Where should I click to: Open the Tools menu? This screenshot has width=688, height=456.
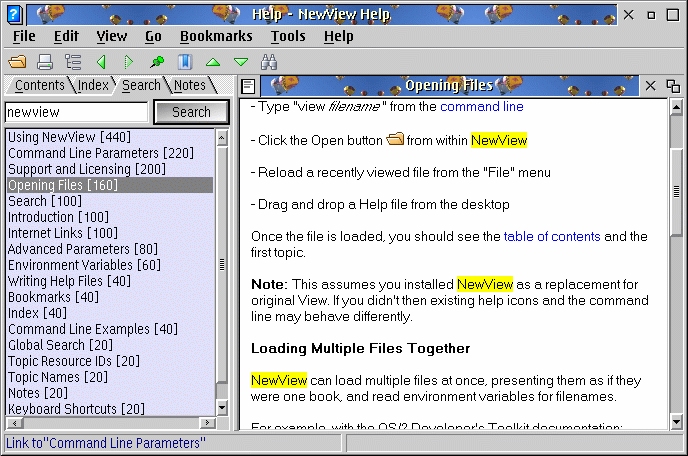coord(288,36)
